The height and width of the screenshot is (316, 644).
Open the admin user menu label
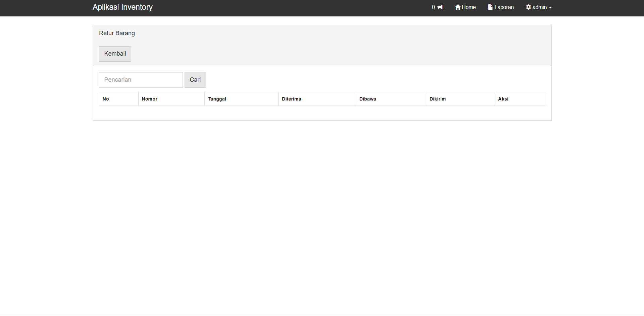coord(539,7)
